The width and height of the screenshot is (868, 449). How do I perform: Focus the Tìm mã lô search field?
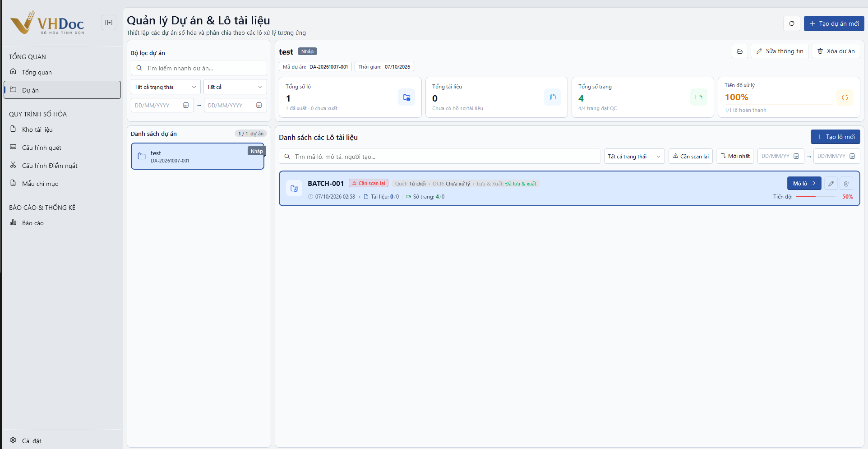coord(439,156)
